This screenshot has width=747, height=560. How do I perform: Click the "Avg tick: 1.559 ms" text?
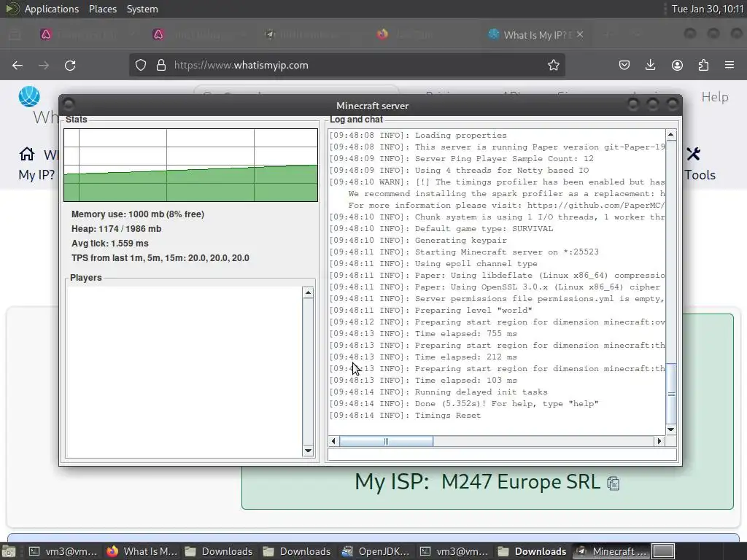coord(109,244)
